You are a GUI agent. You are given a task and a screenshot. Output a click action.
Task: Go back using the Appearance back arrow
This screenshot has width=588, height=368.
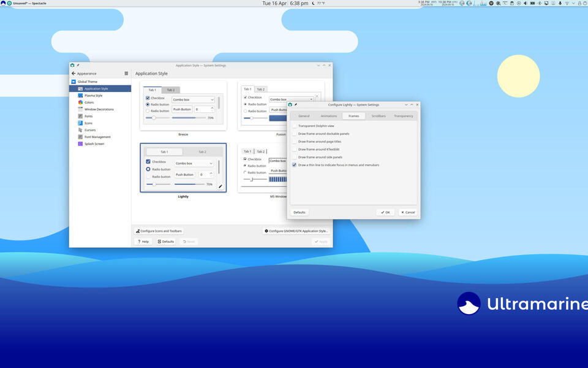(x=73, y=74)
